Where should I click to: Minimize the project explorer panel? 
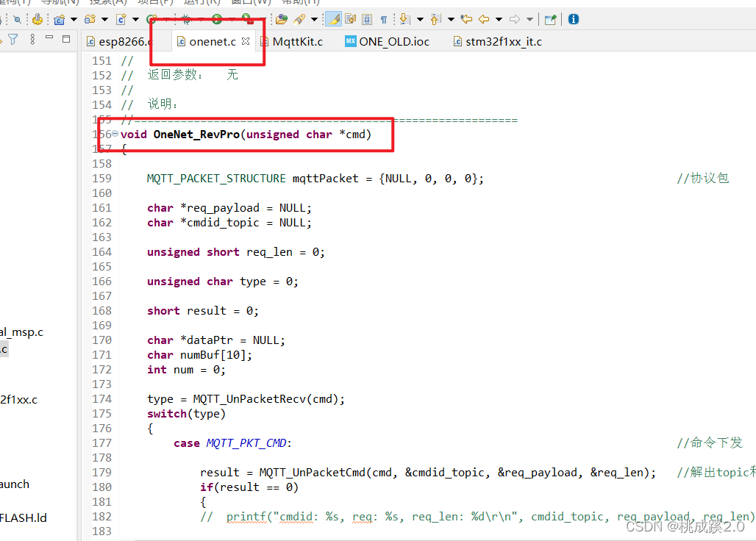[49, 37]
